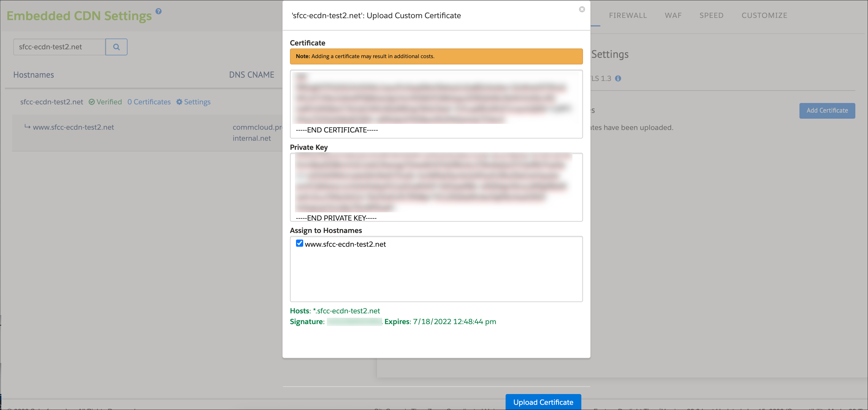Image resolution: width=868 pixels, height=410 pixels.
Task: Click the subdomain arrow icon before www.sfcc-ecdn-test2.net
Action: point(27,127)
